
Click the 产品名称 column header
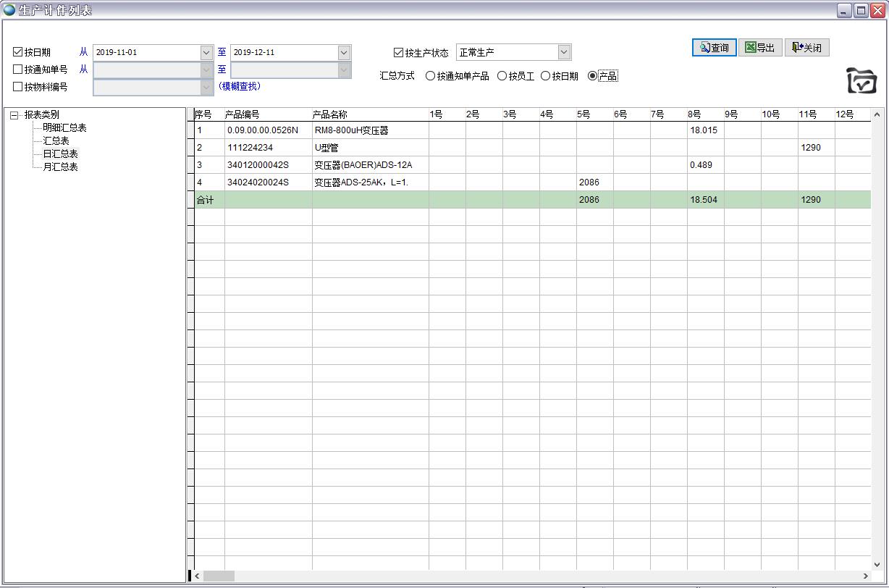pos(330,114)
